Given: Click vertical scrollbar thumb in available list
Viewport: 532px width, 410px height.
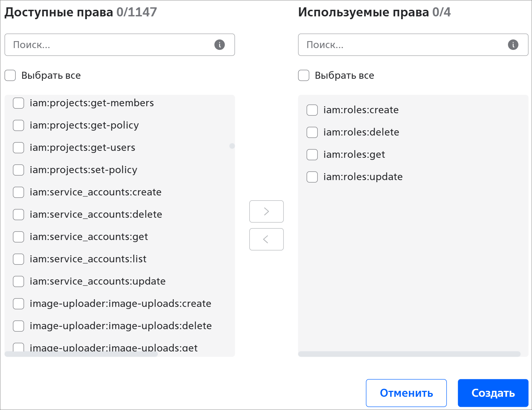Looking at the screenshot, I should click(x=232, y=146).
